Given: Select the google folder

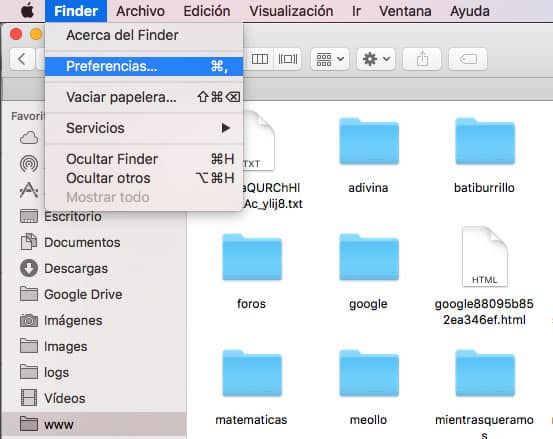Looking at the screenshot, I should [x=369, y=257].
